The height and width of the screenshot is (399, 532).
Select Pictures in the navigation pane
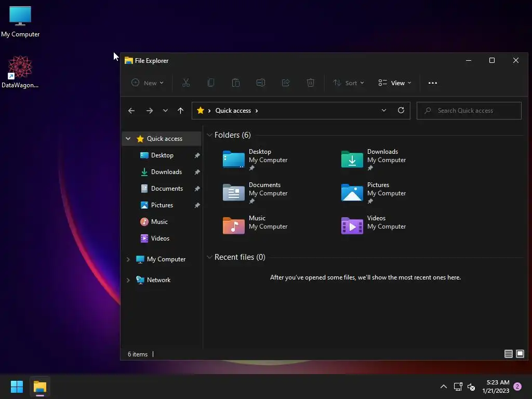coord(162,205)
